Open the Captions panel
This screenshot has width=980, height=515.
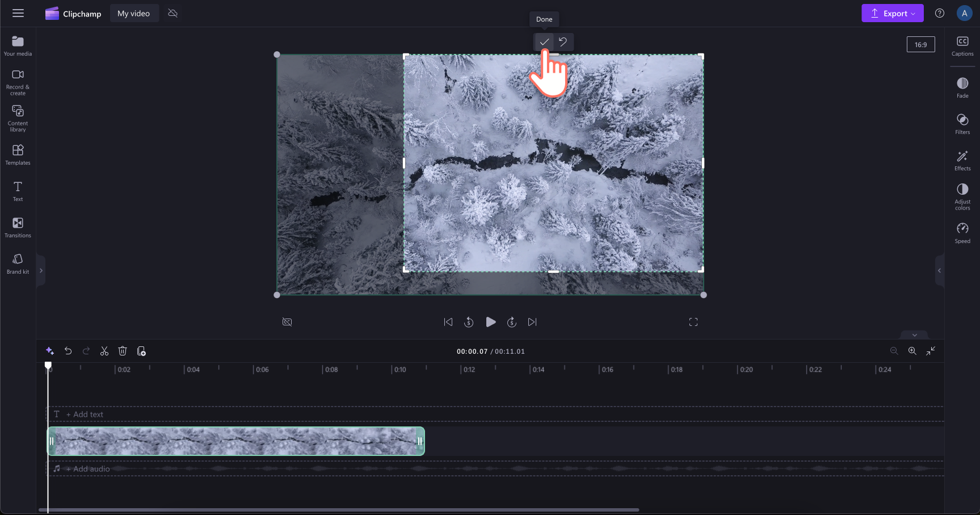pyautogui.click(x=962, y=46)
